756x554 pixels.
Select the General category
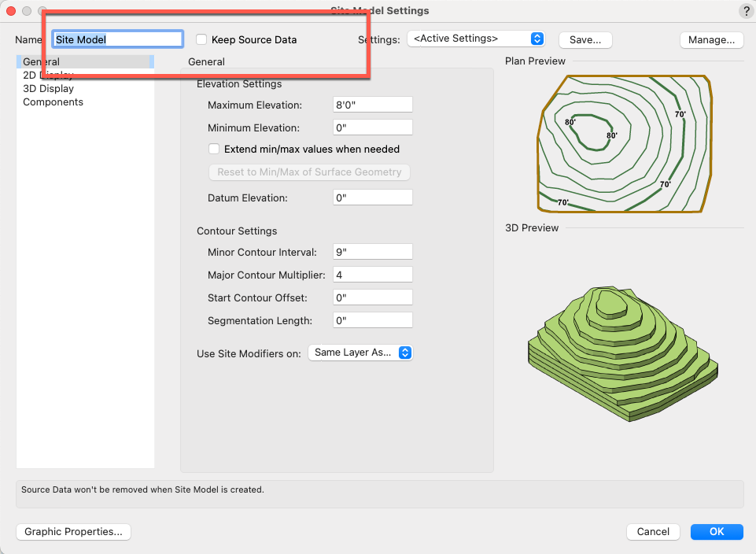click(x=41, y=62)
